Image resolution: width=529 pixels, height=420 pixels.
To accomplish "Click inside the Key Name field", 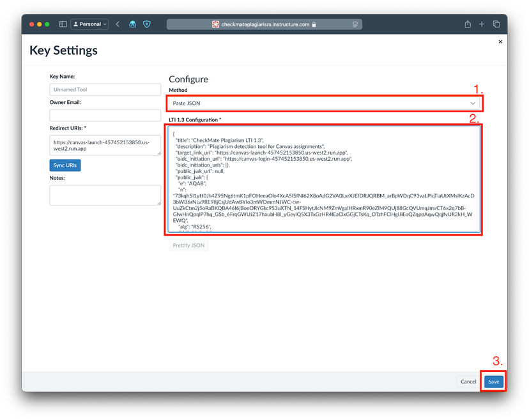I will [105, 89].
